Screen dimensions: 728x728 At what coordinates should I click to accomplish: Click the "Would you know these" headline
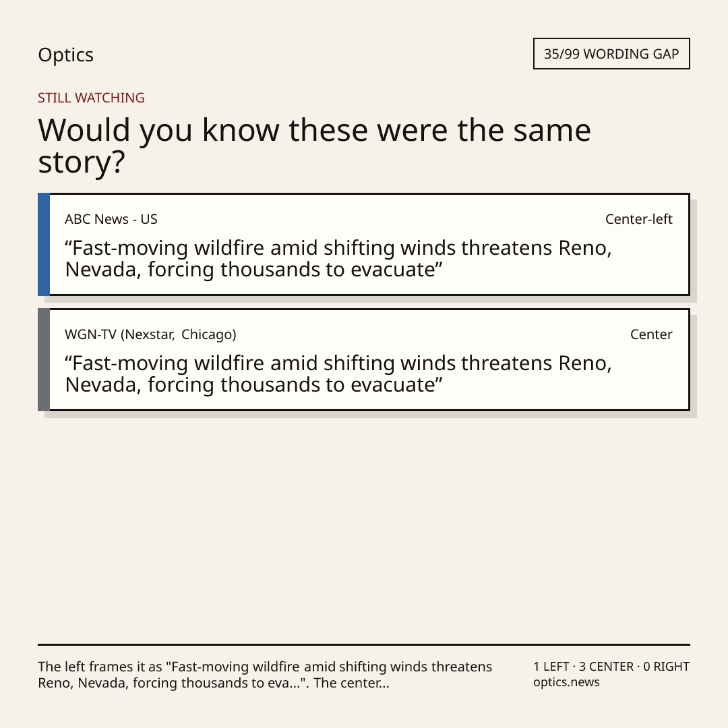(x=314, y=146)
